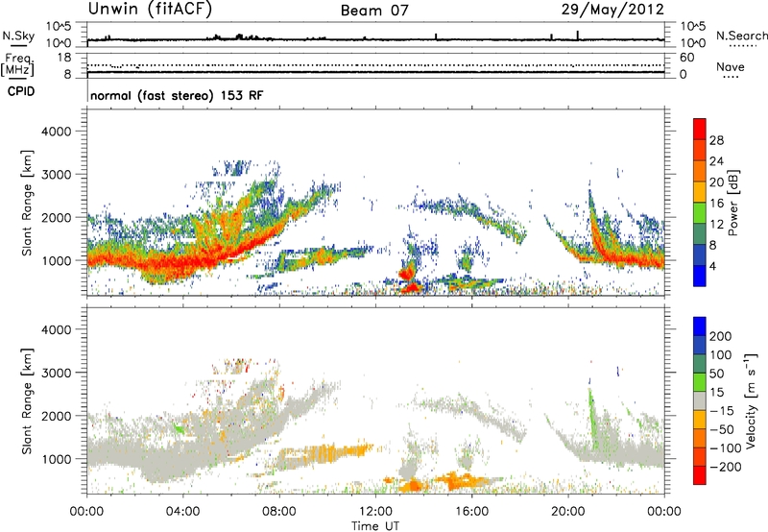Click the '-100' label on Velocity colorbar
Viewport: 768px width, 532px height.
(726, 447)
